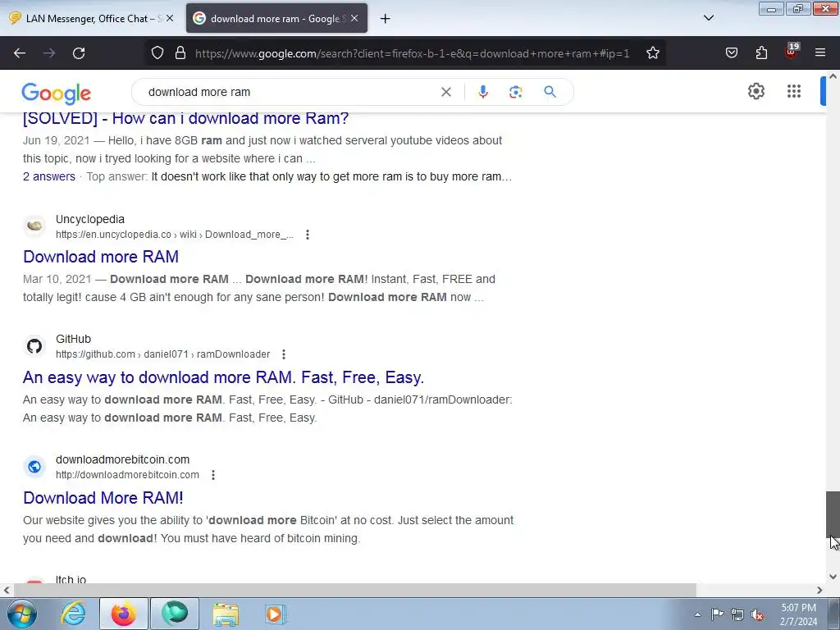
Task: Reload the current Google search page
Action: pos(79,53)
